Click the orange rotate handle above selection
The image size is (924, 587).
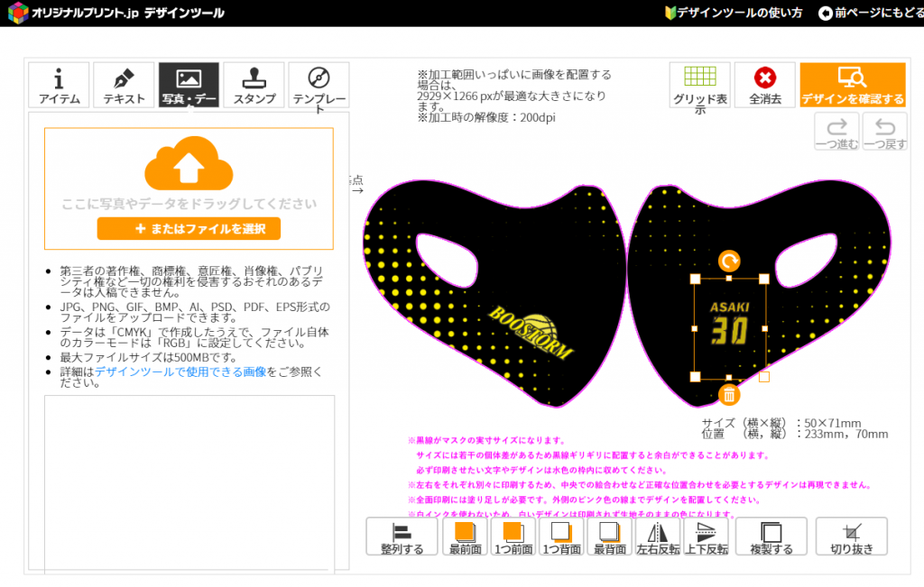[x=729, y=261]
